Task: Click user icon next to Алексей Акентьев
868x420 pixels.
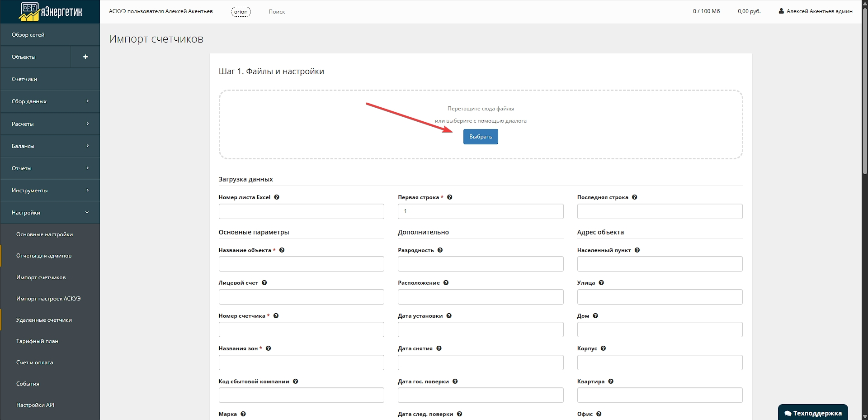Action: (x=781, y=11)
